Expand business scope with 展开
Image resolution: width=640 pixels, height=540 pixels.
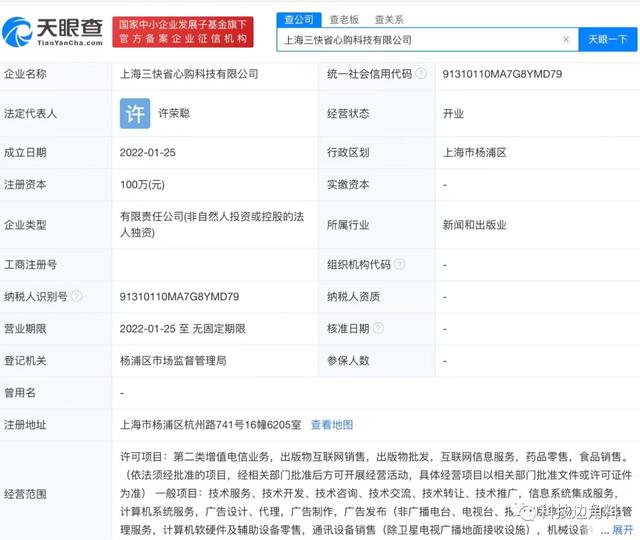point(623,530)
